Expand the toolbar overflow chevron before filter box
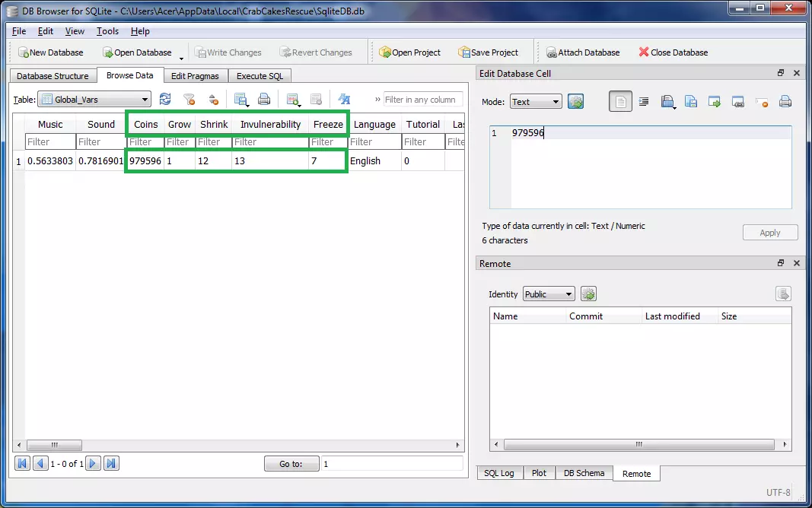 [377, 100]
